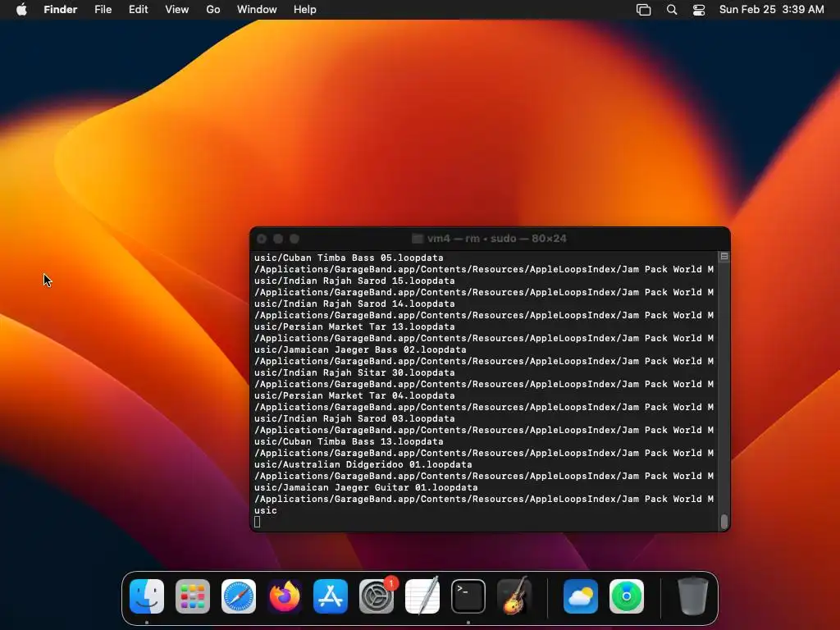The height and width of the screenshot is (630, 840).
Task: Minimize the Terminal window
Action: pos(278,239)
